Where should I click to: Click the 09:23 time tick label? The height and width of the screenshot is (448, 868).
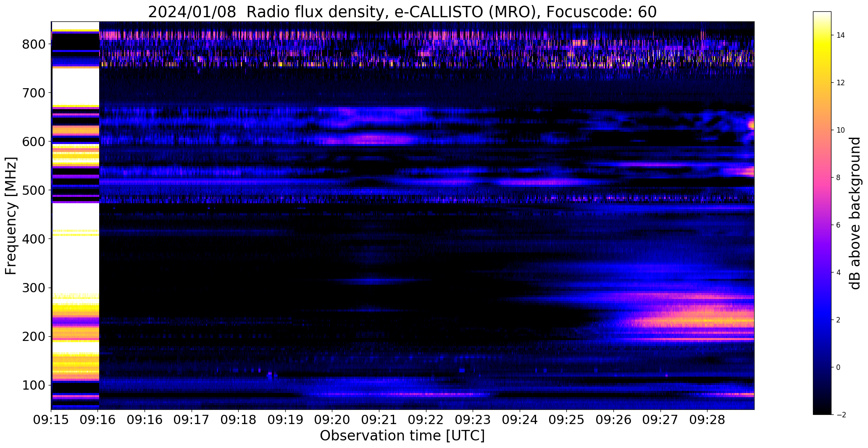coord(473,419)
